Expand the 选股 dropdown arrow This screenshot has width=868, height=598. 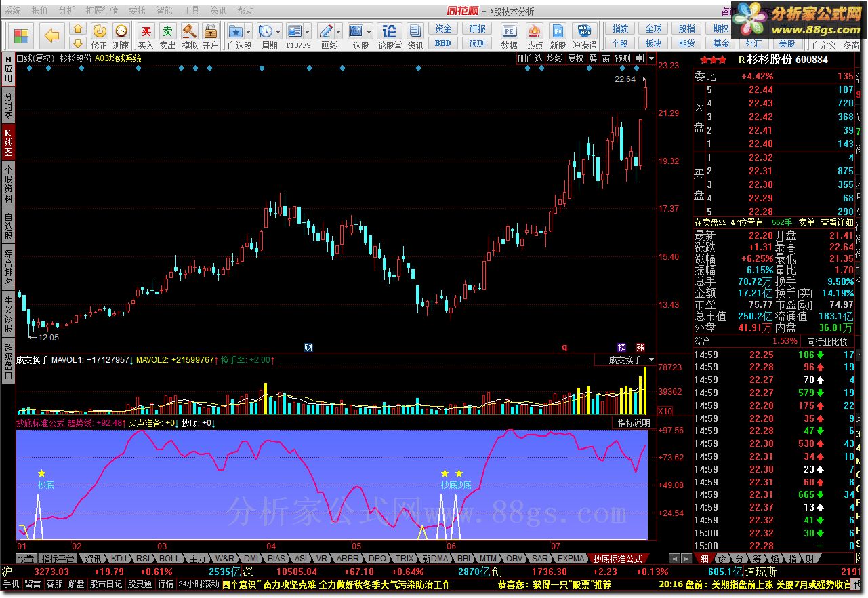pos(369,31)
